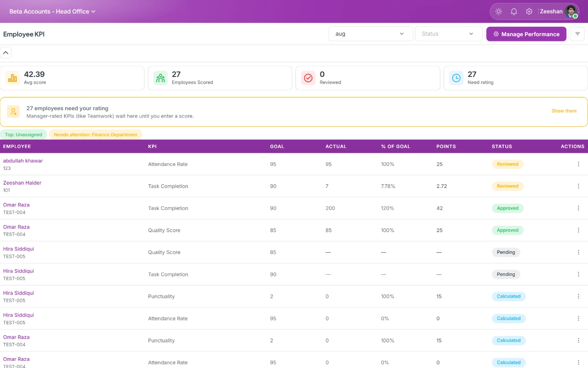Screen dimensions: 588x368
Task: Open actions menu for abdullah khawar row
Action: tap(578, 164)
